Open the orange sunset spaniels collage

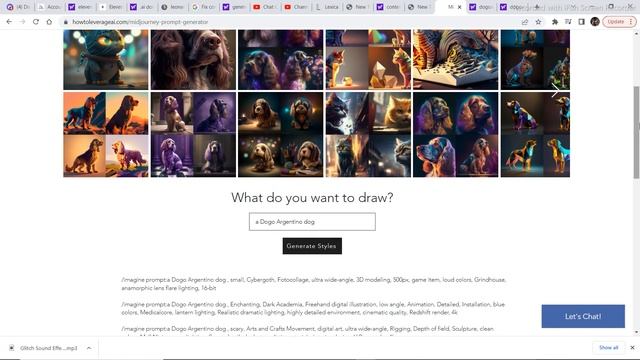click(106, 134)
